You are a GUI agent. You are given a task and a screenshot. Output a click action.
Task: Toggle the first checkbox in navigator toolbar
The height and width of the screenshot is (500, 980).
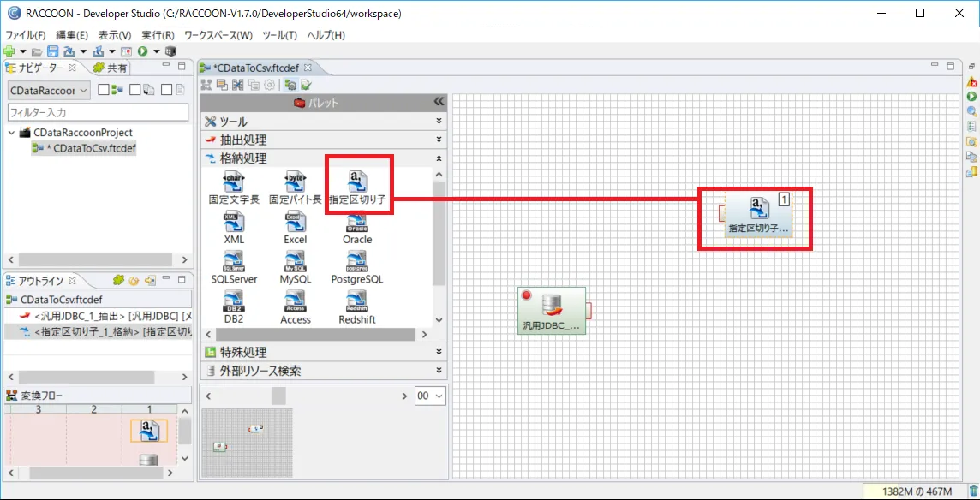[104, 90]
